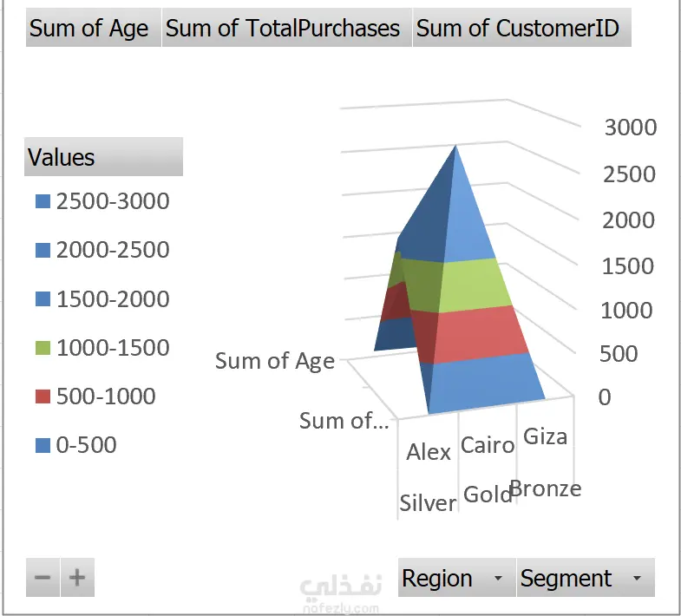The image size is (681, 616).
Task: Click the minus collapse field button
Action: [43, 578]
